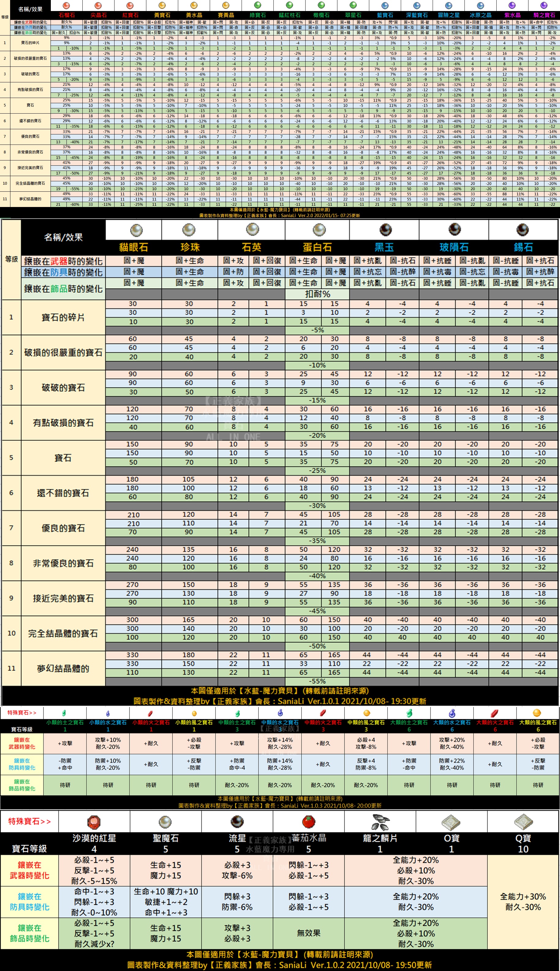The image size is (560, 971).
Task: Click the gem icon above 冰原之晶
Action: tap(480, 6)
